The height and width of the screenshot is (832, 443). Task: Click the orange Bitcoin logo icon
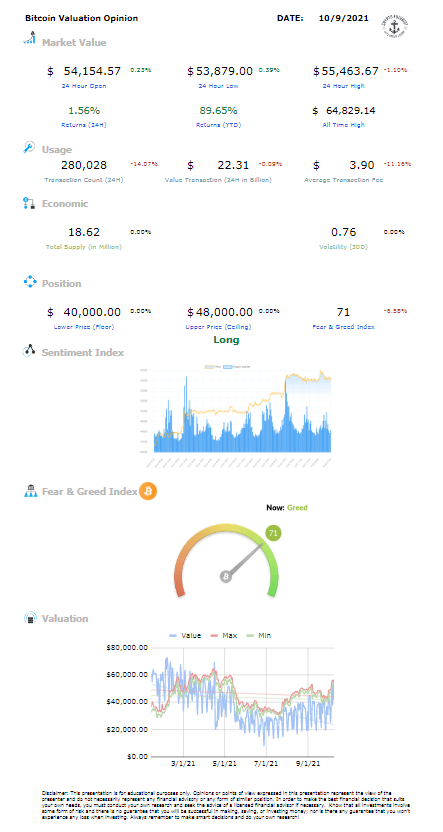148,491
